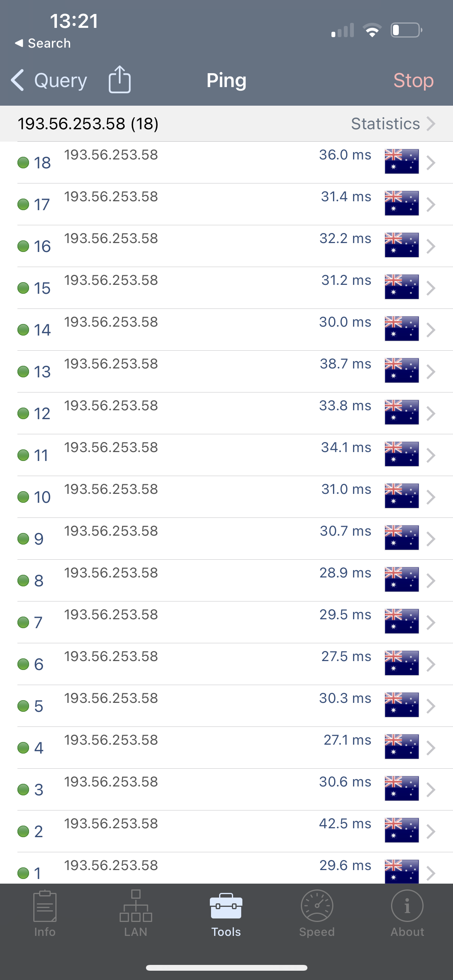This screenshot has height=980, width=453.
Task: Expand details for ping result 13
Action: [x=431, y=372]
